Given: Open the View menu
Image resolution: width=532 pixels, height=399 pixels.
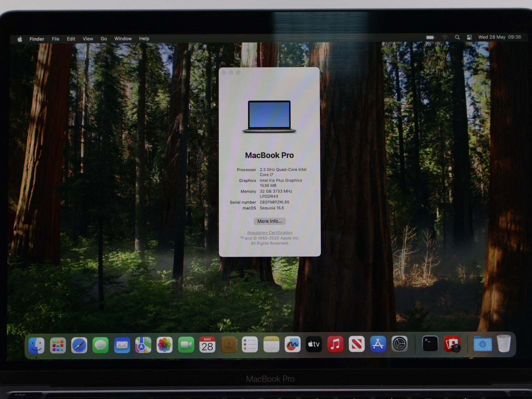Looking at the screenshot, I should [x=88, y=39].
